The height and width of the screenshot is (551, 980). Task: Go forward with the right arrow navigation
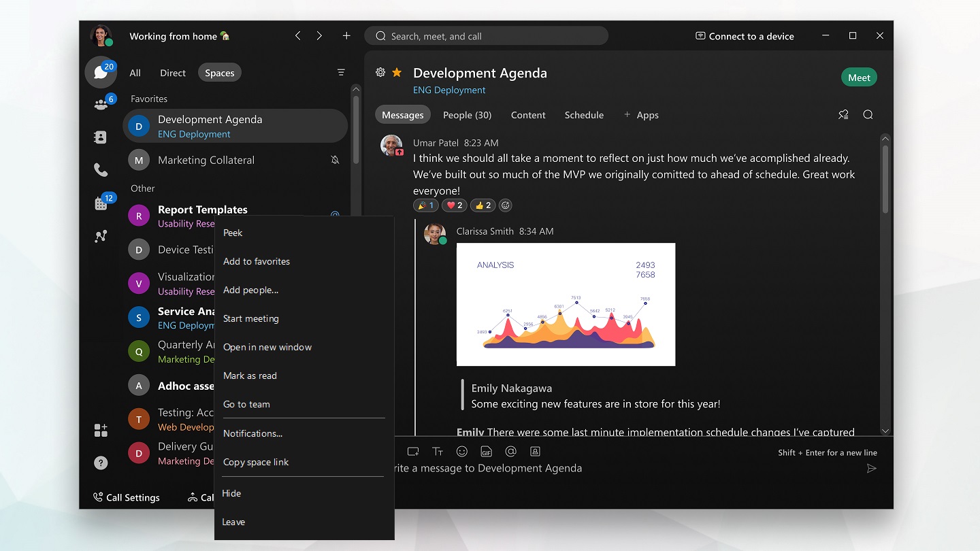coord(319,36)
